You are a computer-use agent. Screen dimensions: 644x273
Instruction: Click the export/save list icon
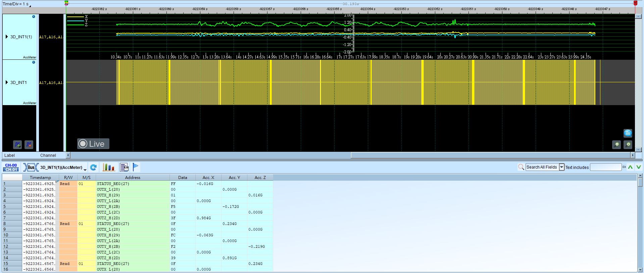(x=124, y=167)
